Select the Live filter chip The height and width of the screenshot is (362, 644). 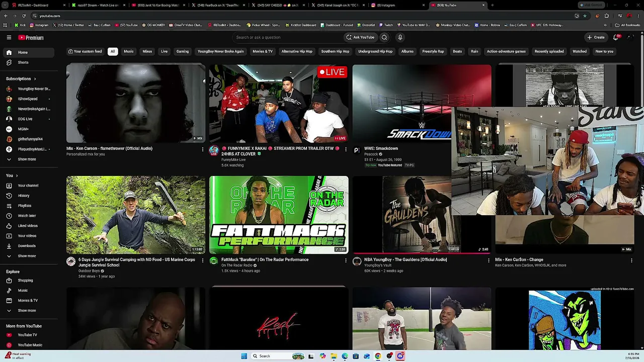click(164, 51)
